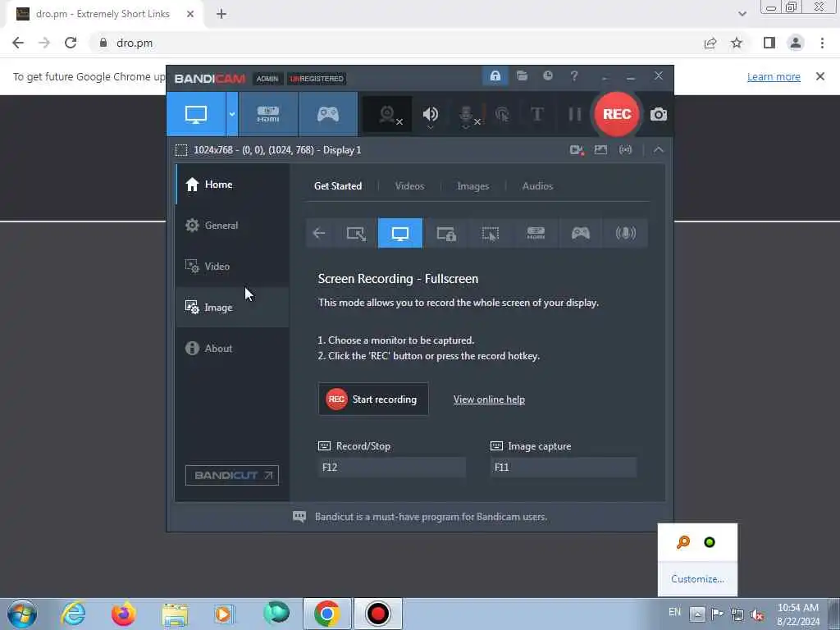840x630 pixels.
Task: Open Windows Start menu orb
Action: (x=22, y=614)
